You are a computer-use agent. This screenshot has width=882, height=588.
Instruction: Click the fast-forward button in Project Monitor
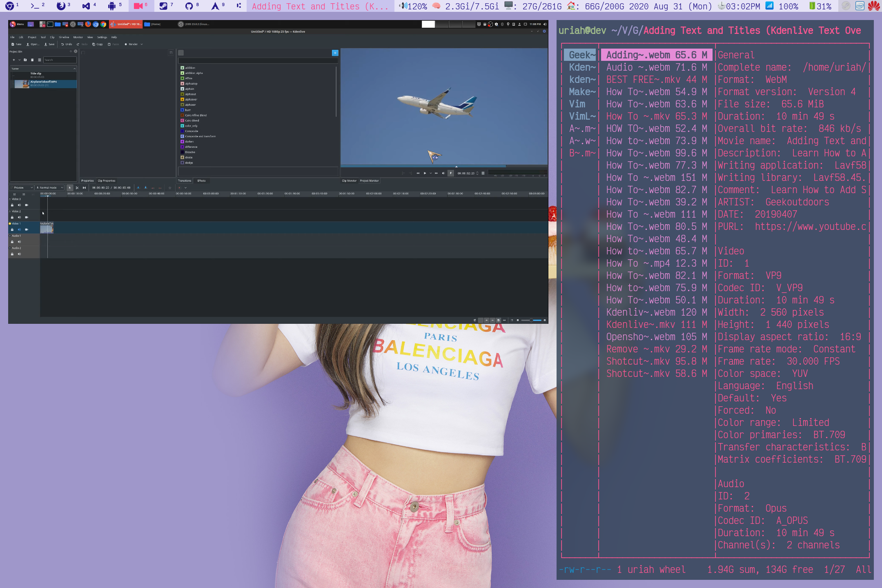point(436,173)
